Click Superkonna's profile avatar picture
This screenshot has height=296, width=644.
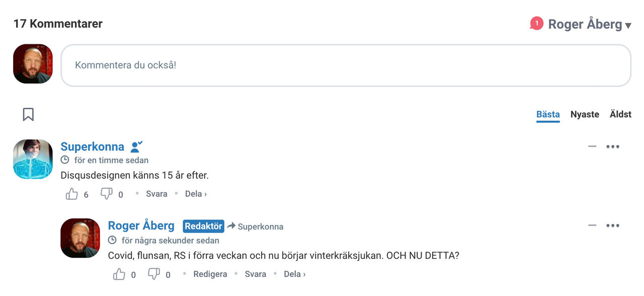pos(32,159)
